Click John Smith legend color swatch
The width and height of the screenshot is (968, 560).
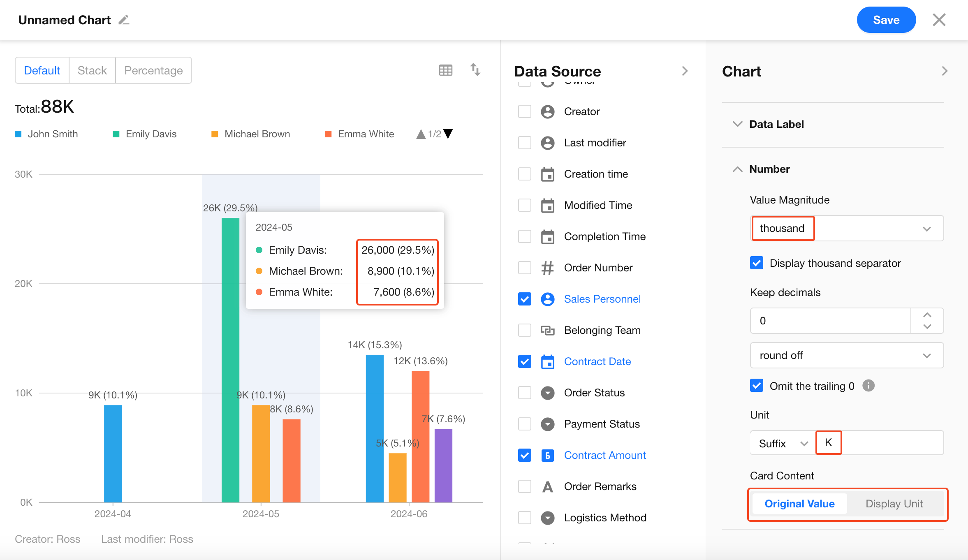[x=18, y=134]
